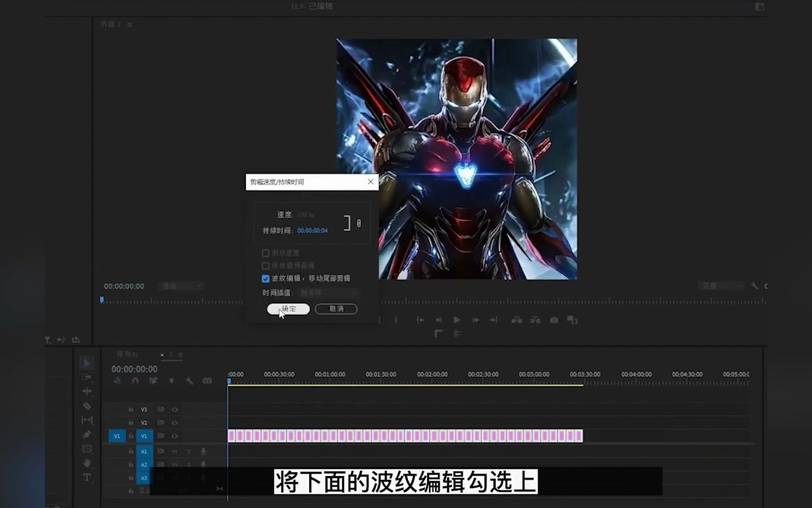812x508 pixels.
Task: Solo audio track A1
Action: pos(189,451)
